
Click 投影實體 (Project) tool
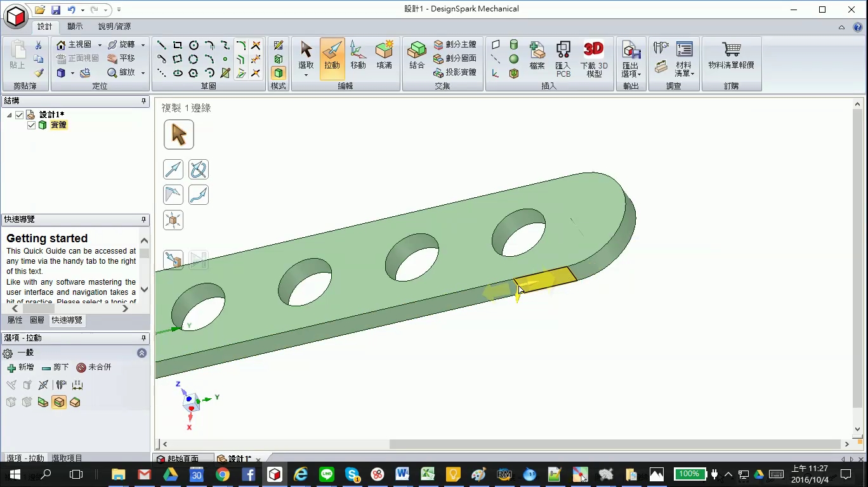coord(455,72)
